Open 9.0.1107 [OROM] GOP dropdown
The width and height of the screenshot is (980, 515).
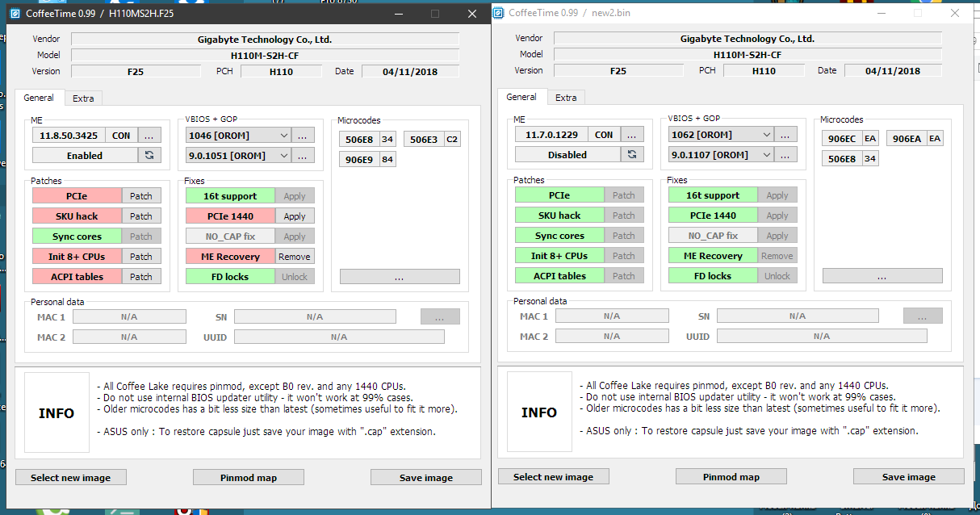pos(721,154)
